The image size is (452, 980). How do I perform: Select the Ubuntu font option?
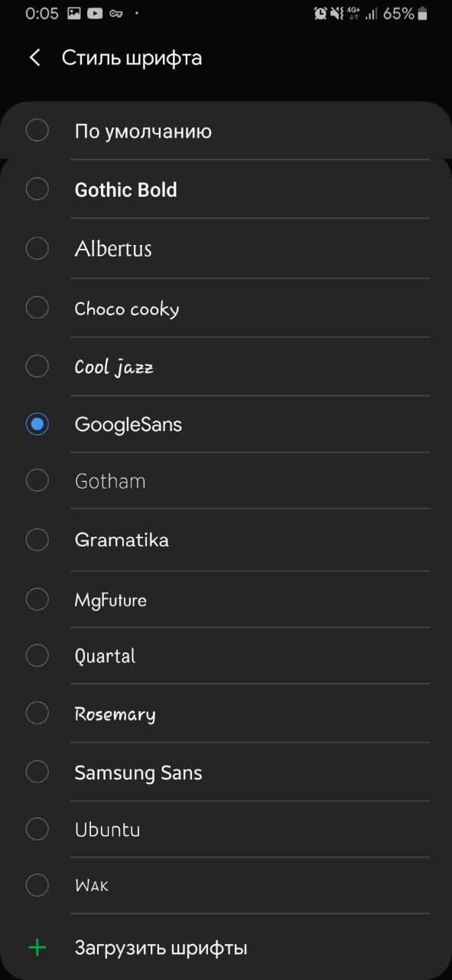click(226, 829)
